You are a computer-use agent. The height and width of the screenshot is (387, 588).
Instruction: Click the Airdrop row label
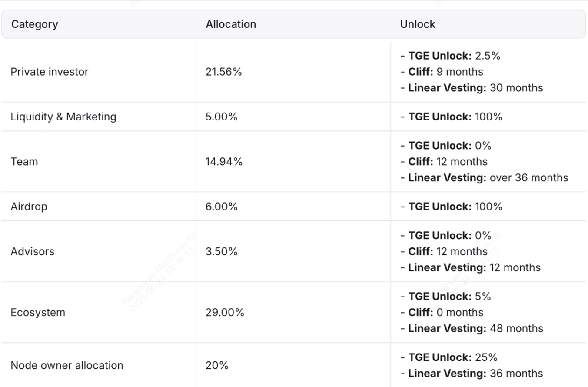29,207
